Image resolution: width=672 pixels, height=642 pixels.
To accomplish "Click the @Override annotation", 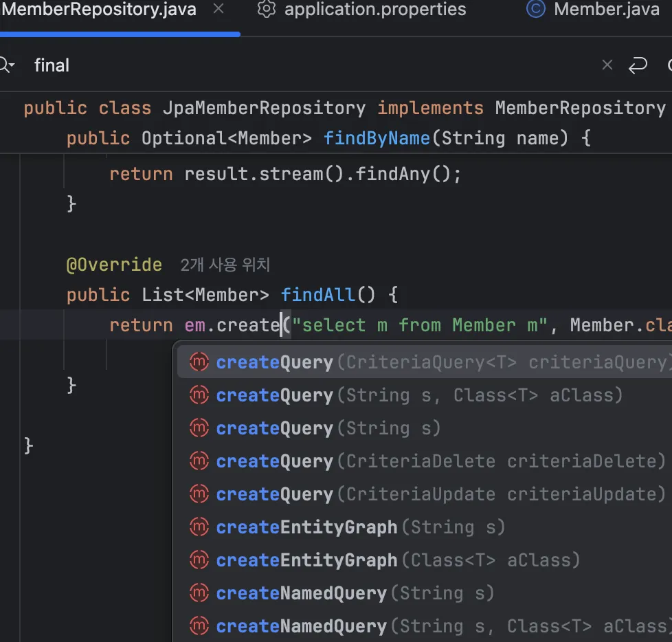I will pyautogui.click(x=115, y=265).
